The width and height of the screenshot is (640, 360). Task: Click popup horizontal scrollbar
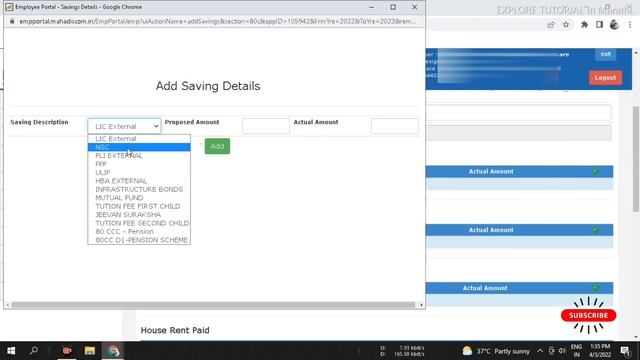(213, 305)
